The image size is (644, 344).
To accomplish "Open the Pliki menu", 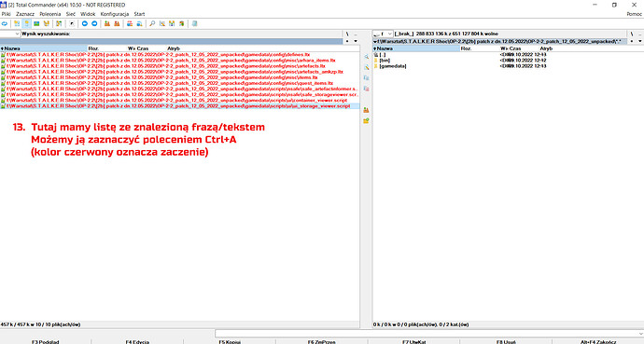I will click(x=7, y=14).
